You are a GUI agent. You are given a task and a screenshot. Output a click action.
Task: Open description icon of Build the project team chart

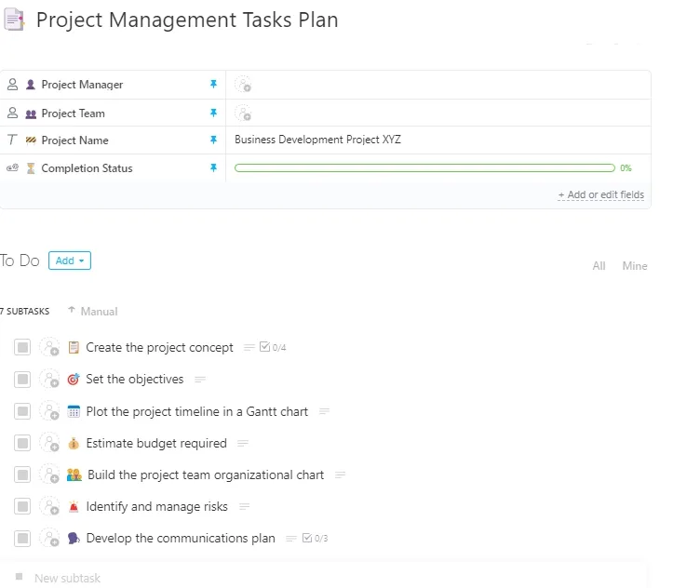tap(340, 474)
